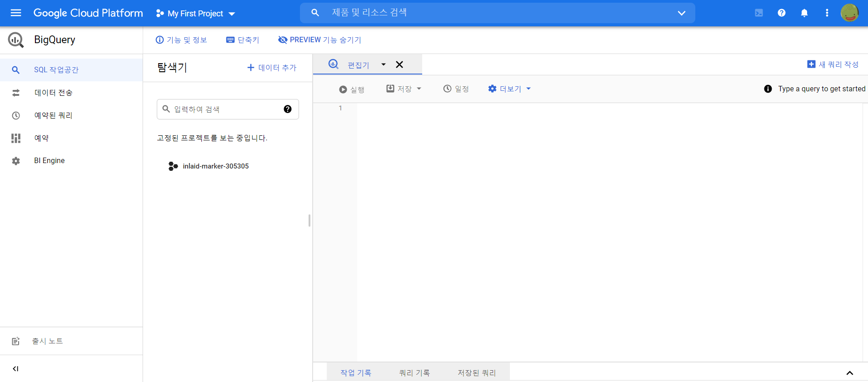Expand the bottom history panel chevron

point(850,373)
